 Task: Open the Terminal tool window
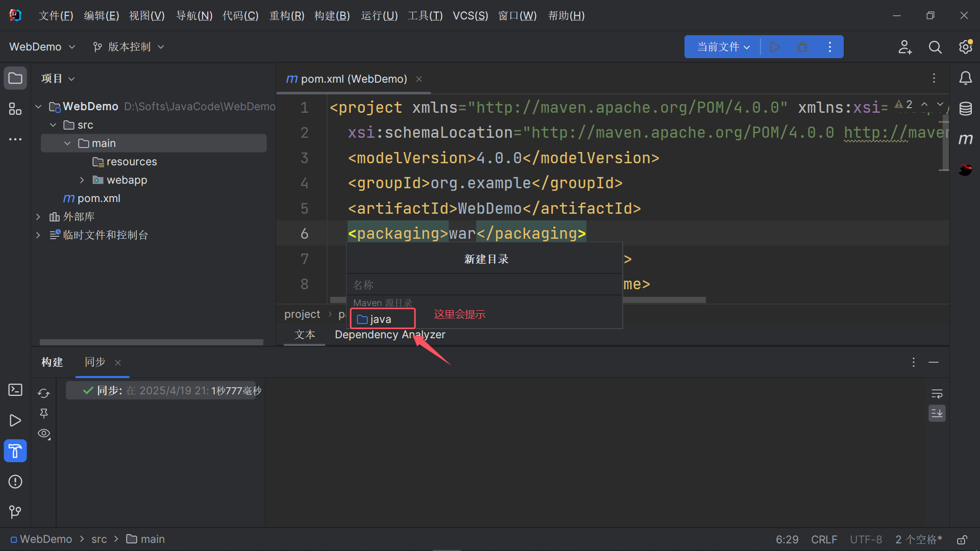15,390
